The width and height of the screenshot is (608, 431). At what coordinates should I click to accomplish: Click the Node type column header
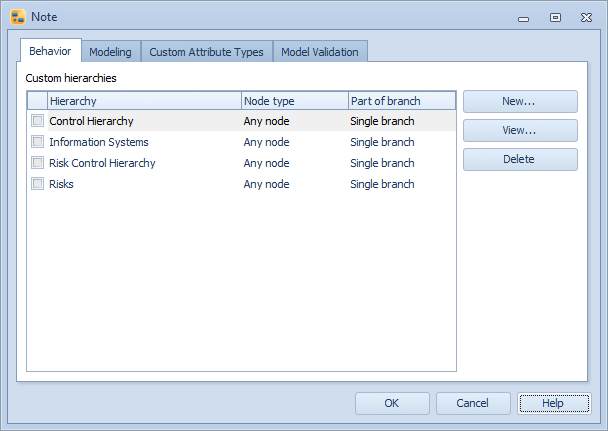coord(294,101)
